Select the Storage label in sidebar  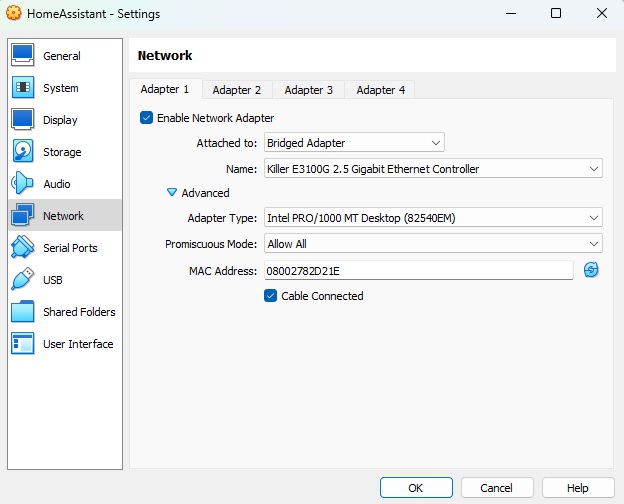(62, 152)
